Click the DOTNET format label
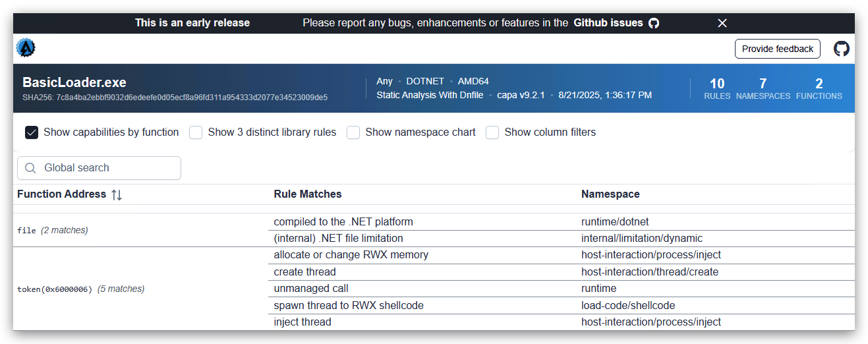 pyautogui.click(x=425, y=81)
